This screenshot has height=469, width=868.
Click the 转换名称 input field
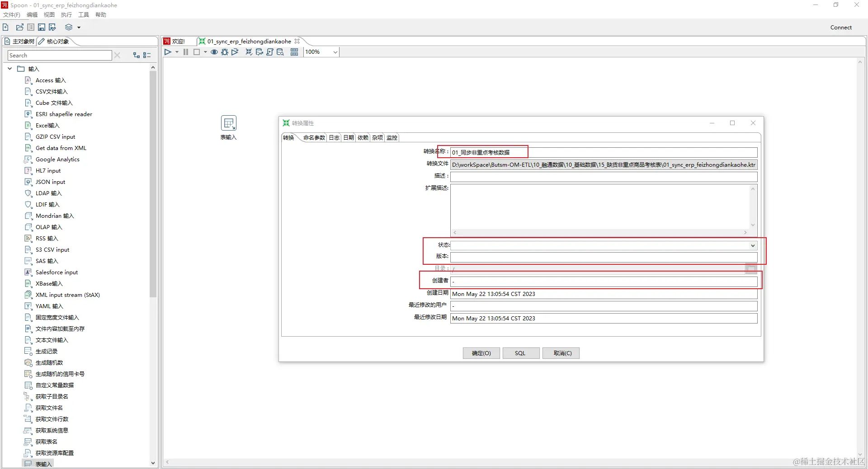pyautogui.click(x=604, y=152)
